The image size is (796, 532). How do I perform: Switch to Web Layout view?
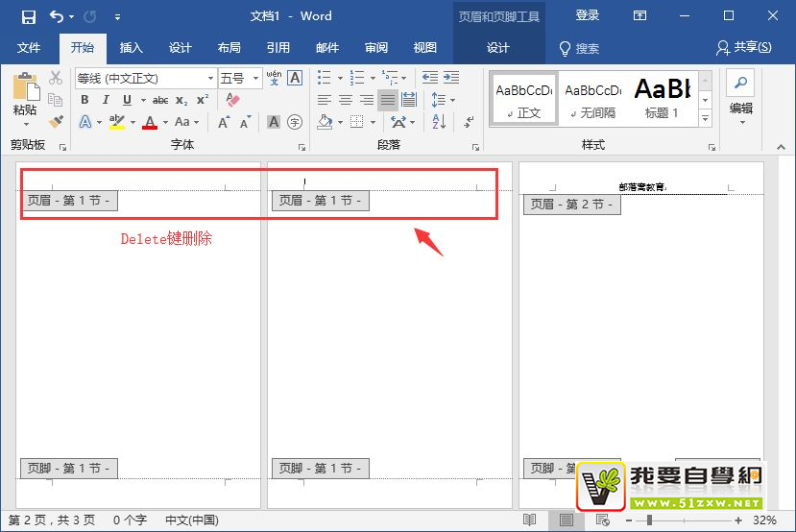[x=603, y=520]
